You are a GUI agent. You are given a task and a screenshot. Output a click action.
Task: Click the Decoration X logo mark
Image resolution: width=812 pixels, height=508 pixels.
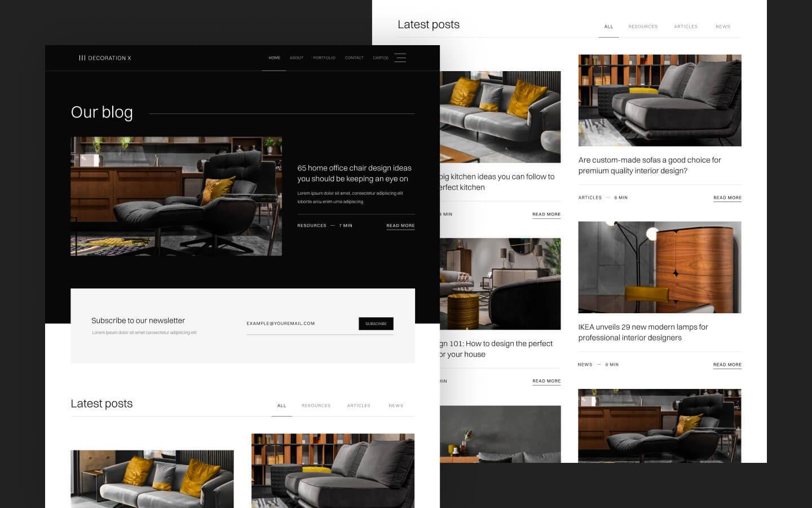pyautogui.click(x=82, y=58)
